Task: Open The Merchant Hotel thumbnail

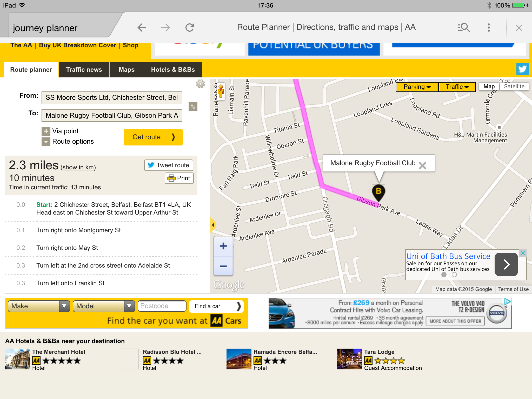Action: point(18,359)
